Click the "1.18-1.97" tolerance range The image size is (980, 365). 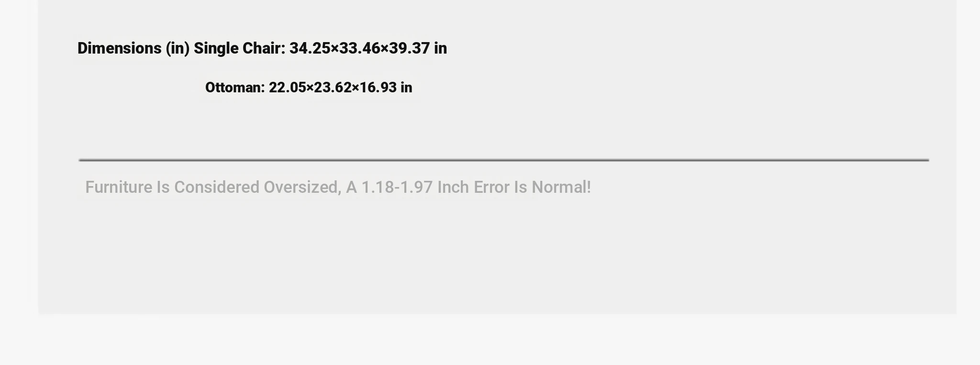(x=397, y=187)
